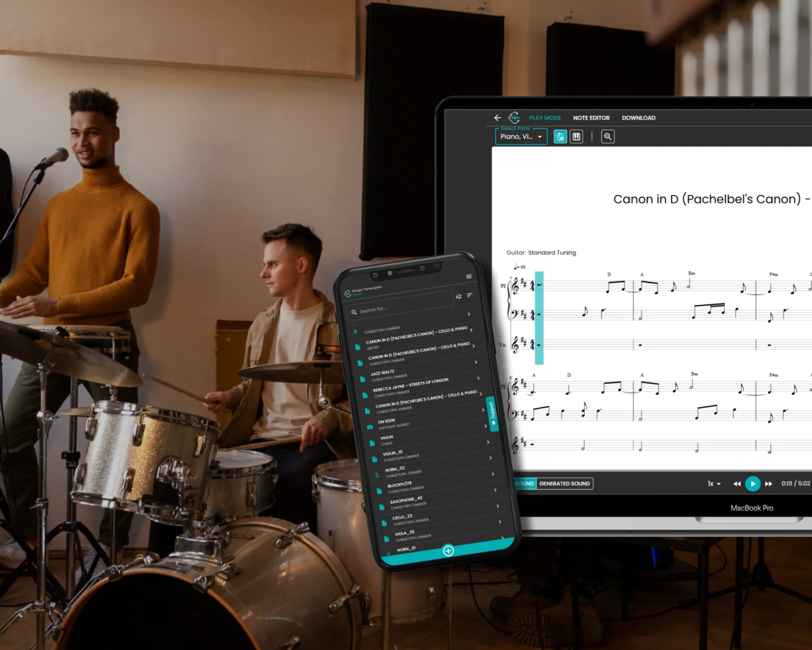The image size is (812, 650).
Task: Tap the plus add button on phone
Action: [448, 550]
